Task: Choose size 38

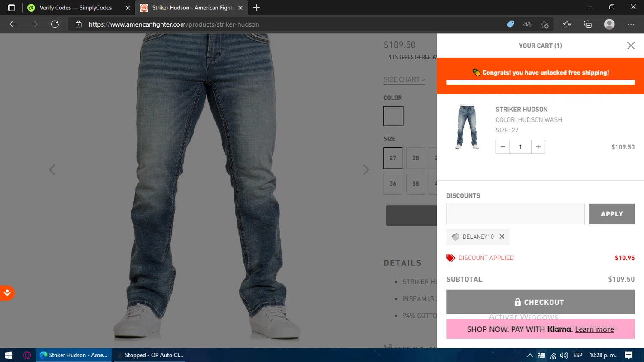Action: 416,183
